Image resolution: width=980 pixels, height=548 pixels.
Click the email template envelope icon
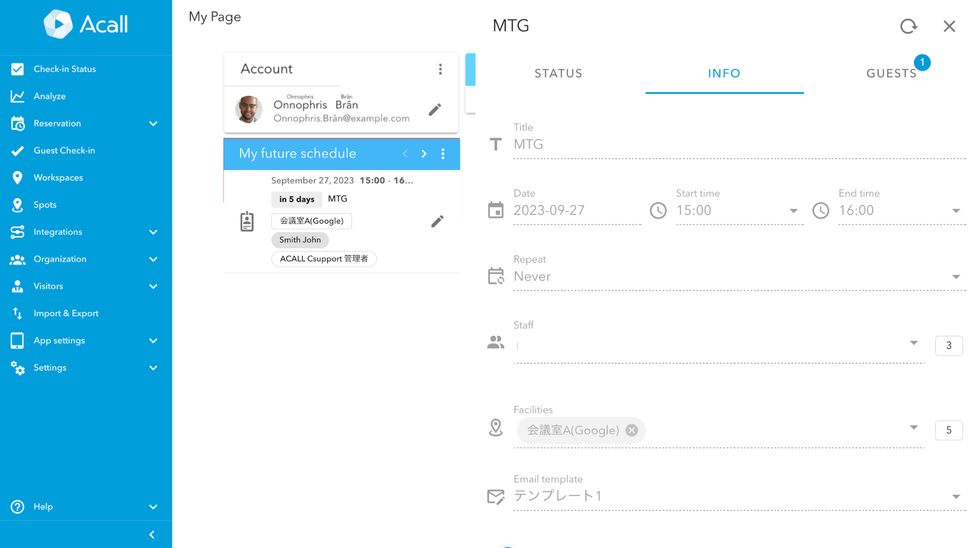496,497
